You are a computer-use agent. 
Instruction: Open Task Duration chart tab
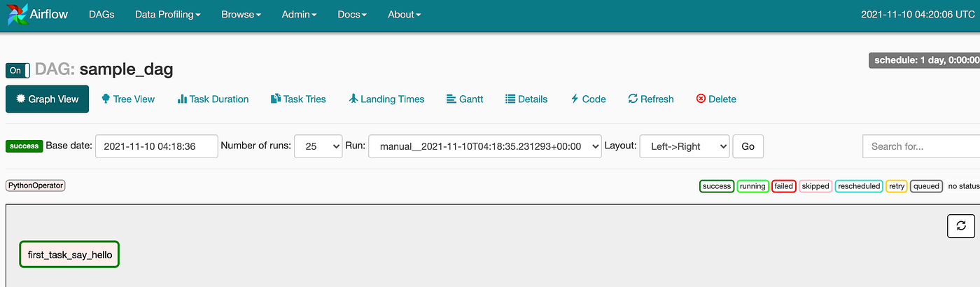[213, 99]
